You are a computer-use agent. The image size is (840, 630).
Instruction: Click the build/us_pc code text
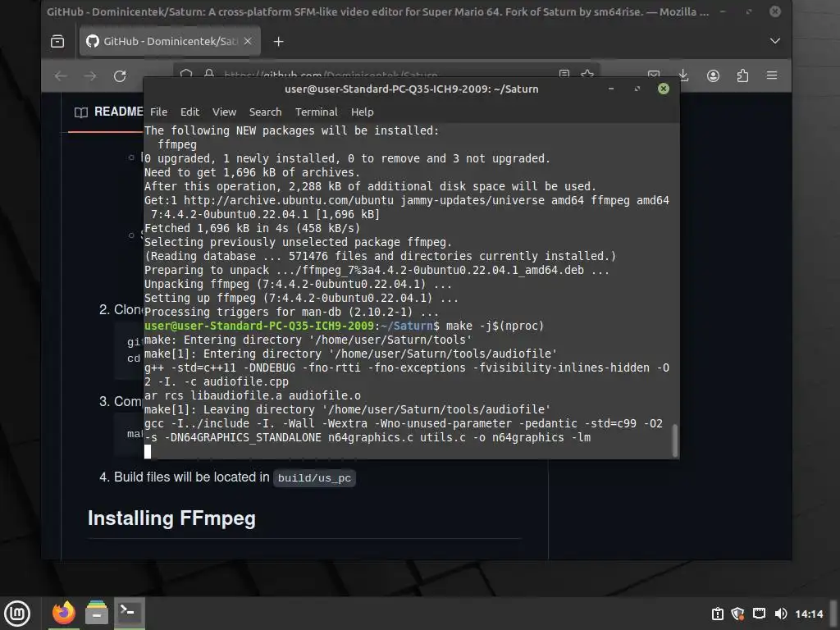[314, 478]
